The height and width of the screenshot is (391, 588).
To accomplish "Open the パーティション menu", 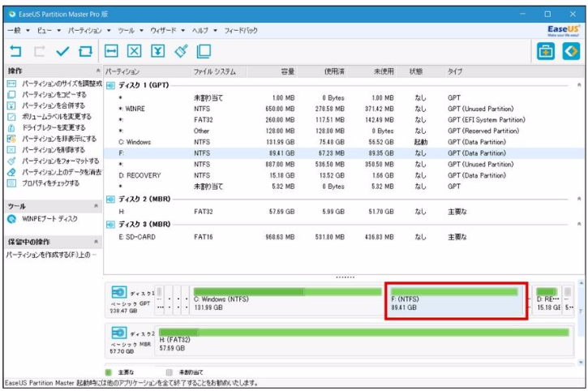I will coord(89,30).
